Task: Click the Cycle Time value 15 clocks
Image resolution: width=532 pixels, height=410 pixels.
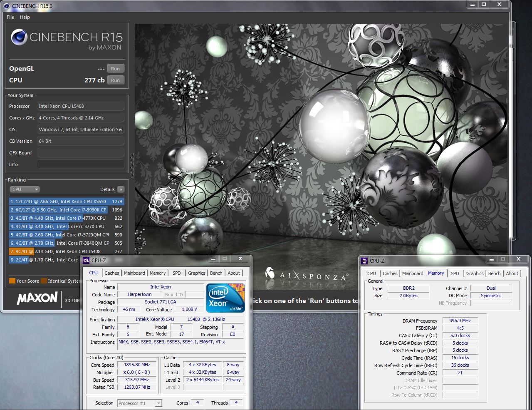Action: click(x=460, y=358)
